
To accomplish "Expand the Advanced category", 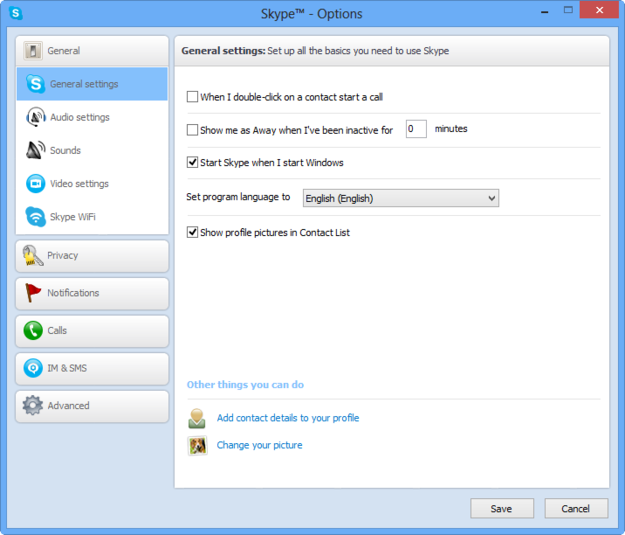I will (x=92, y=406).
